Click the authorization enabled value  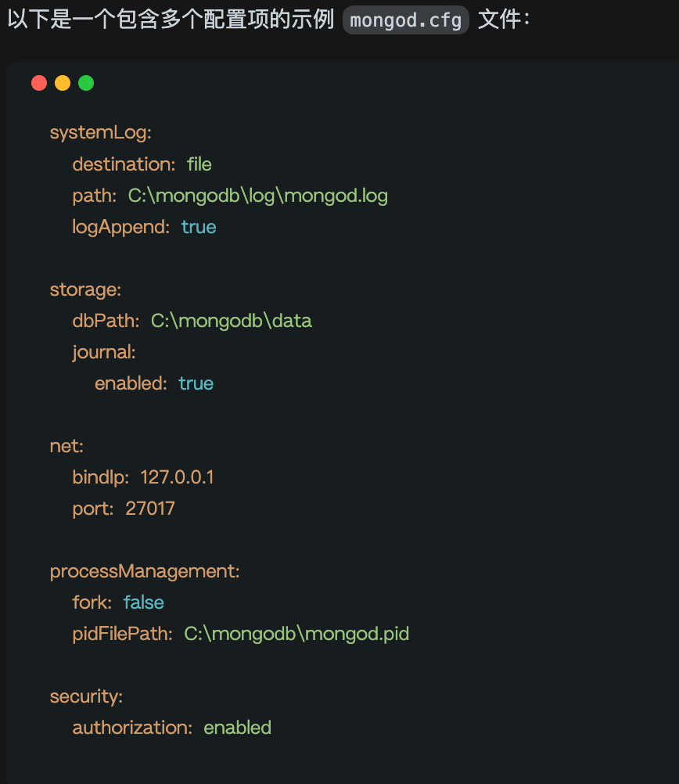(237, 728)
